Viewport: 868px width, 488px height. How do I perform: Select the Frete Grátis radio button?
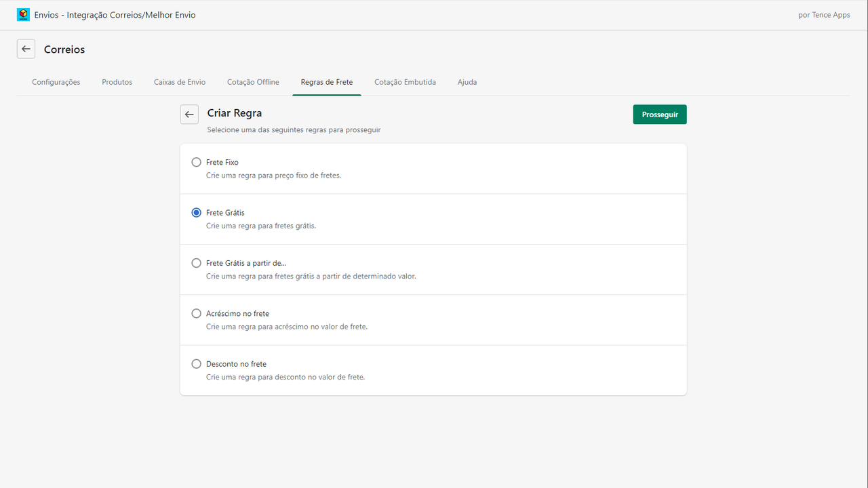197,212
